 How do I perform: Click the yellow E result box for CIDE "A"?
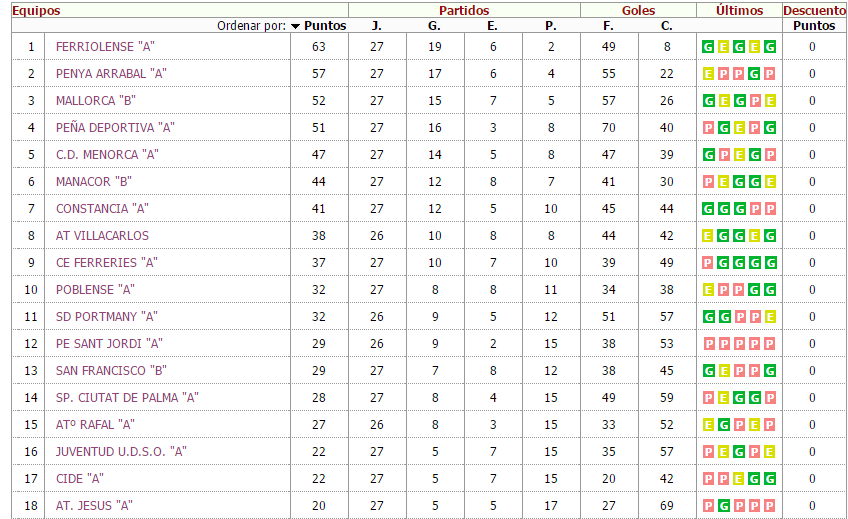coord(741,479)
